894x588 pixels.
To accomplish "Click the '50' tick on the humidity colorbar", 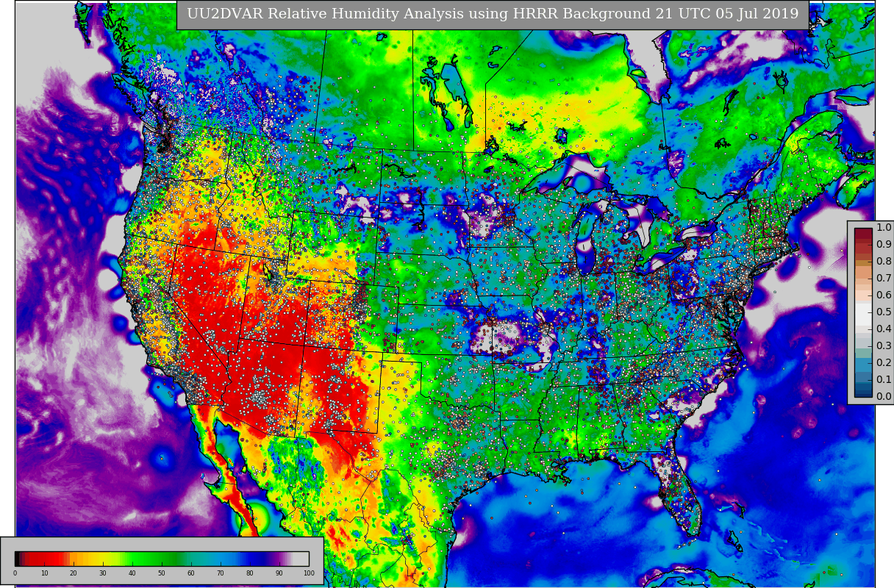I will coord(162,573).
